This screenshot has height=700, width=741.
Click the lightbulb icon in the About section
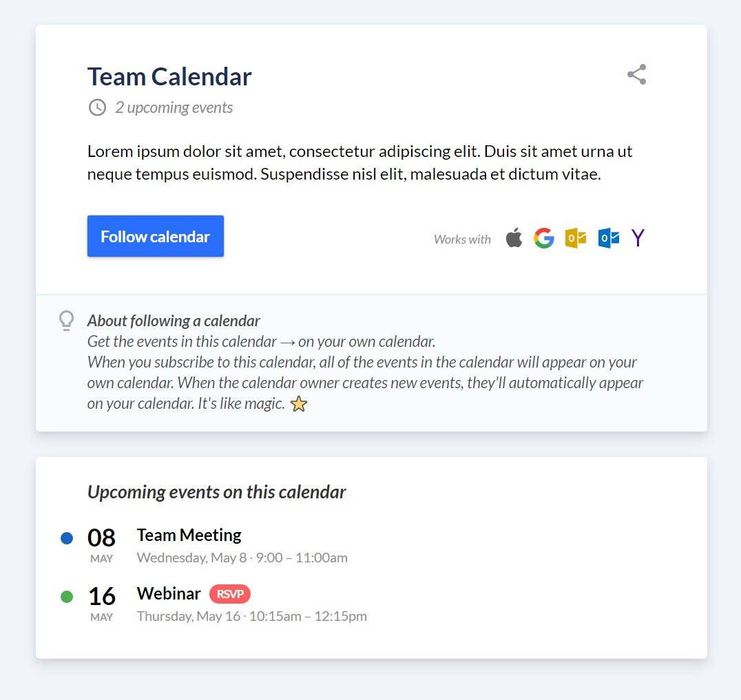click(65, 320)
